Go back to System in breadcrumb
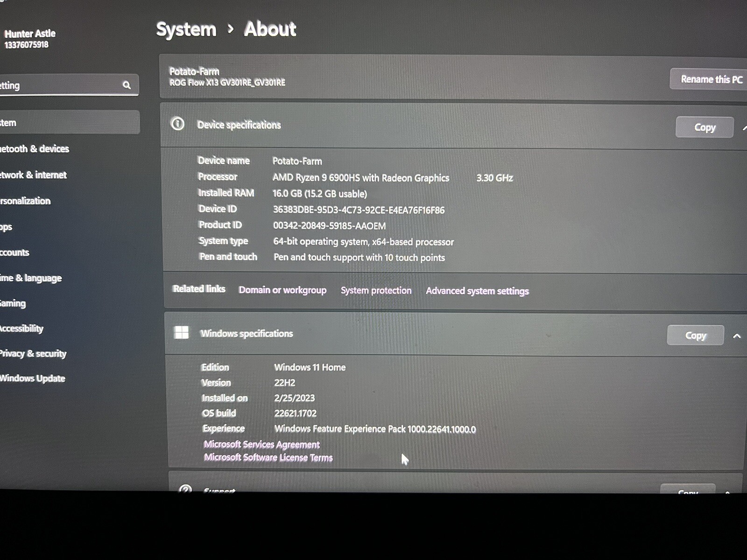This screenshot has width=747, height=560. tap(186, 29)
